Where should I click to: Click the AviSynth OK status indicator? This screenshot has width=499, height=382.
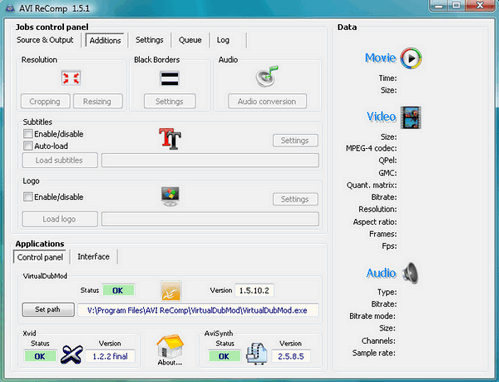click(x=224, y=356)
